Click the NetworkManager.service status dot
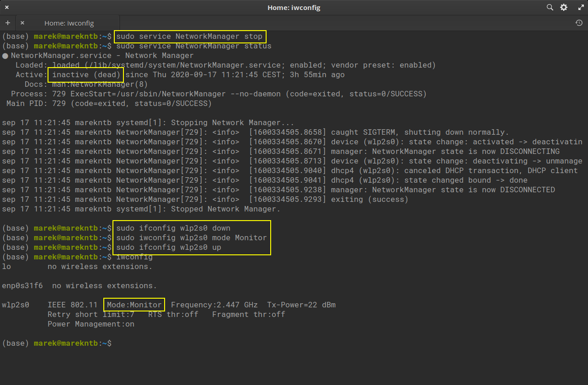 [5, 56]
